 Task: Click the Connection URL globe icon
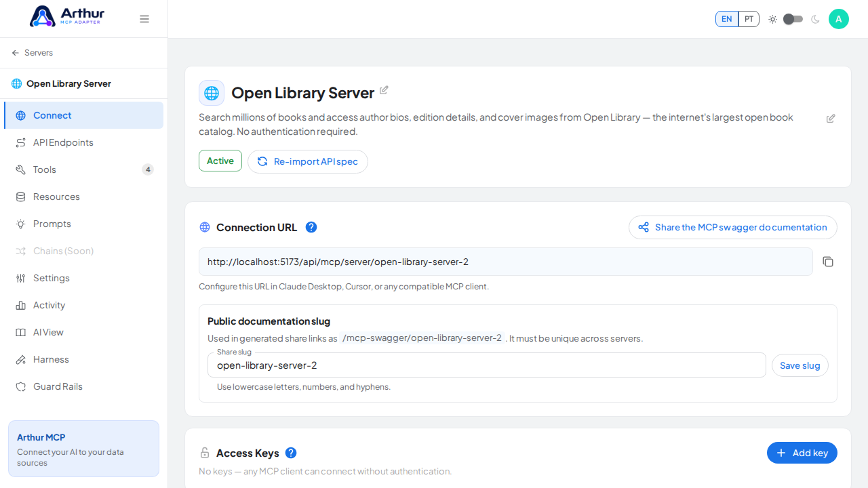coord(205,227)
